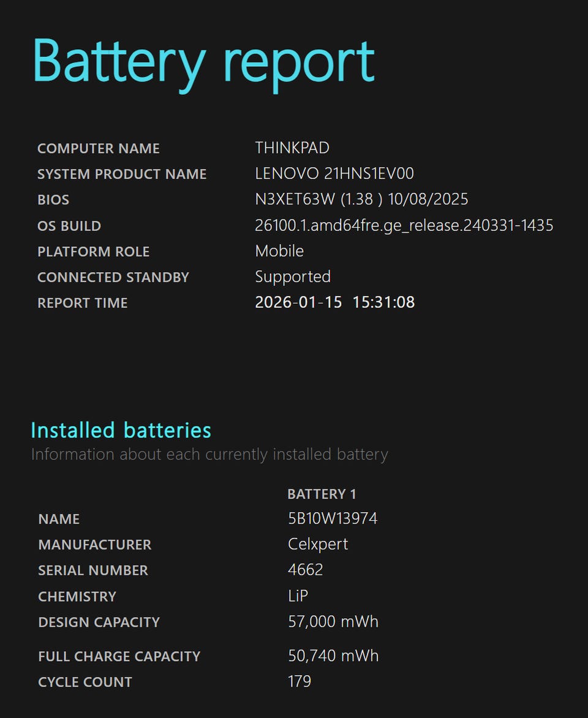This screenshot has width=588, height=718.
Task: Select the full charge capacity 50,740 mWh
Action: point(333,656)
